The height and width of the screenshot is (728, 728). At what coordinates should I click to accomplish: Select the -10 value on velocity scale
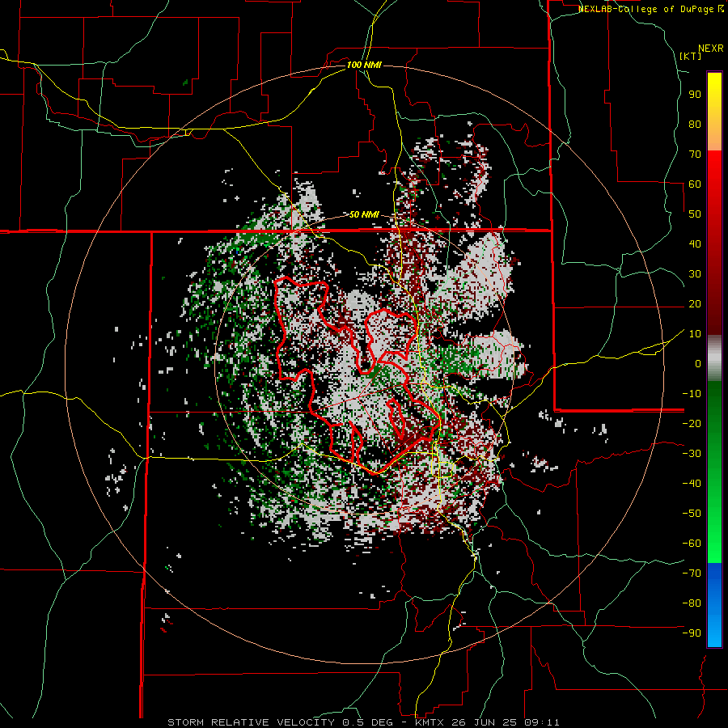click(692, 394)
